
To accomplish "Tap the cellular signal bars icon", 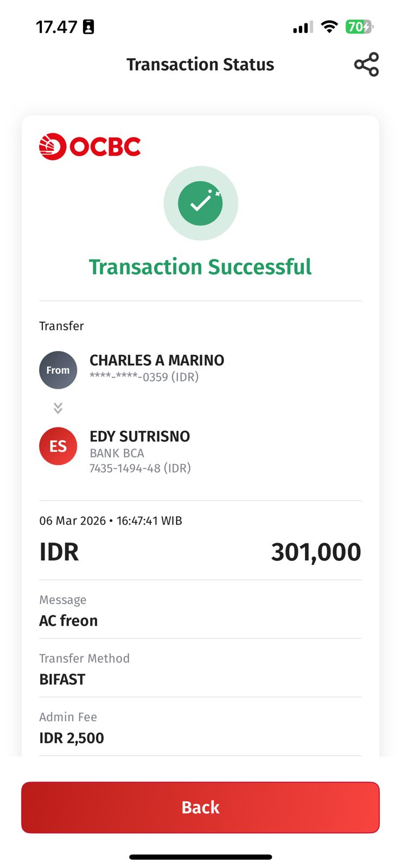I will (x=303, y=27).
